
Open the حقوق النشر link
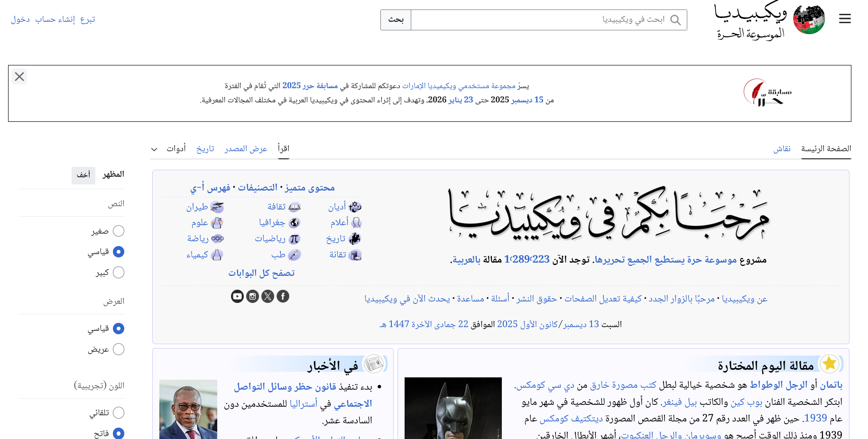click(536, 299)
